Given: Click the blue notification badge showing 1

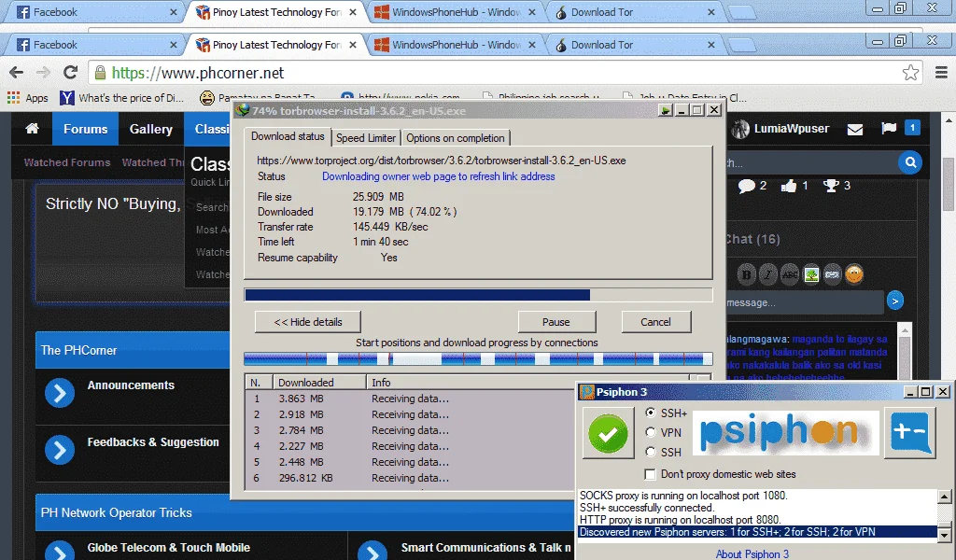Looking at the screenshot, I should [912, 127].
